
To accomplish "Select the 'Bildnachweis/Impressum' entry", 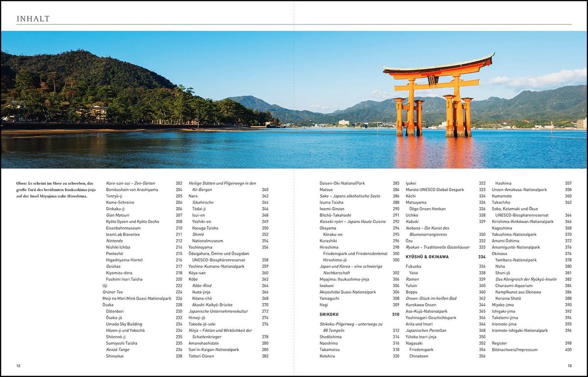I will coord(514,350).
